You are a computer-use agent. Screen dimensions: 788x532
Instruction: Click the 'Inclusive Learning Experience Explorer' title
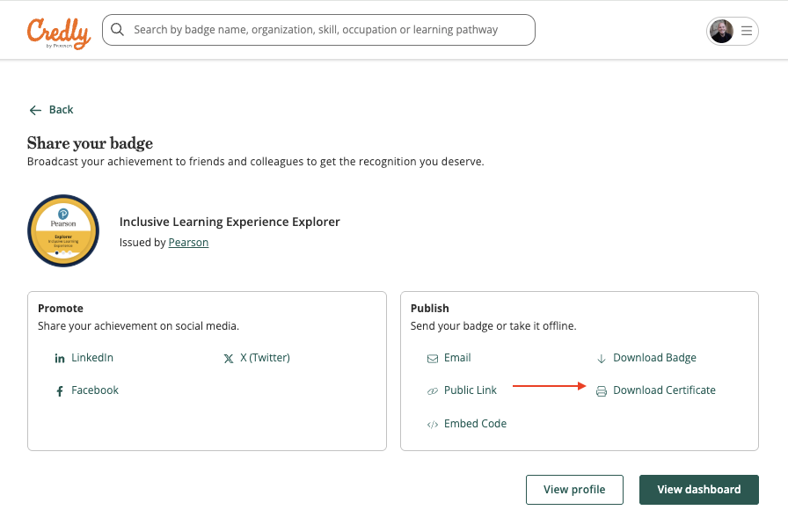(230, 222)
